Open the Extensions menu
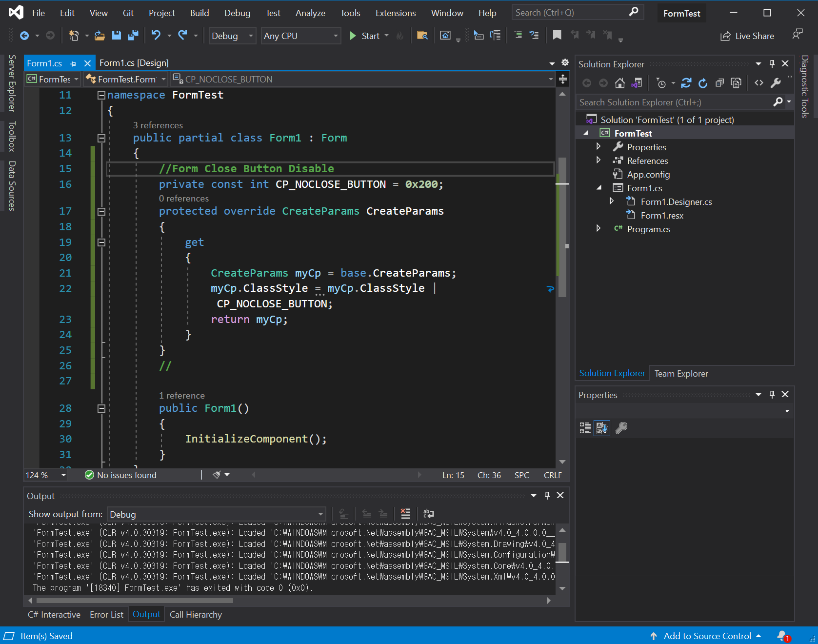The width and height of the screenshot is (818, 644). coord(395,13)
